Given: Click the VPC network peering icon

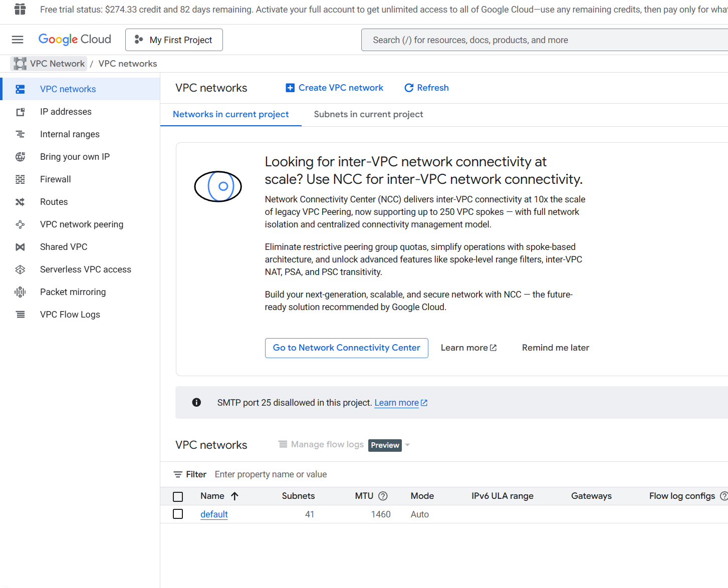Looking at the screenshot, I should coord(20,224).
